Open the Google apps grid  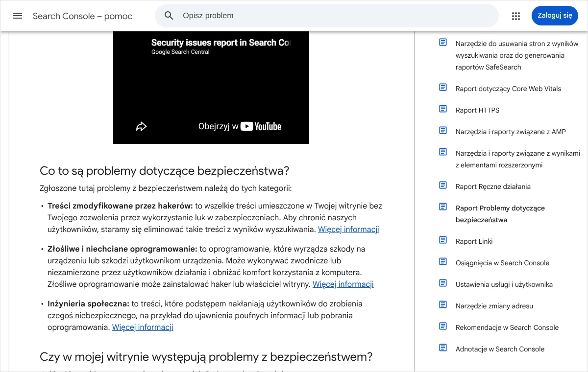515,16
